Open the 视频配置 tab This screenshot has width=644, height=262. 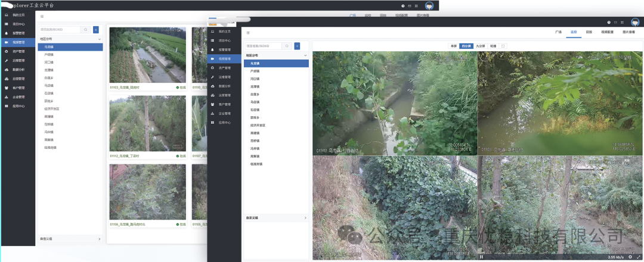tap(608, 32)
